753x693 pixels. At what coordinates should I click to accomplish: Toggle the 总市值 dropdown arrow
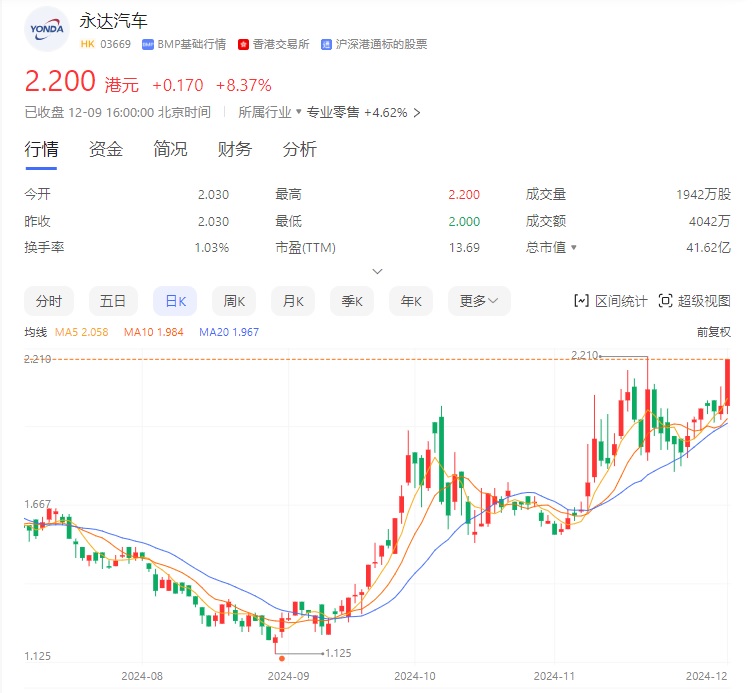[x=574, y=248]
